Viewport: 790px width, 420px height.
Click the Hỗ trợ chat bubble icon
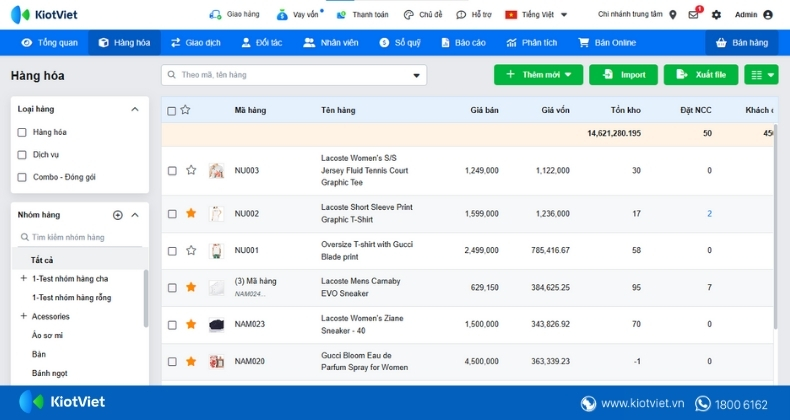pyautogui.click(x=461, y=15)
